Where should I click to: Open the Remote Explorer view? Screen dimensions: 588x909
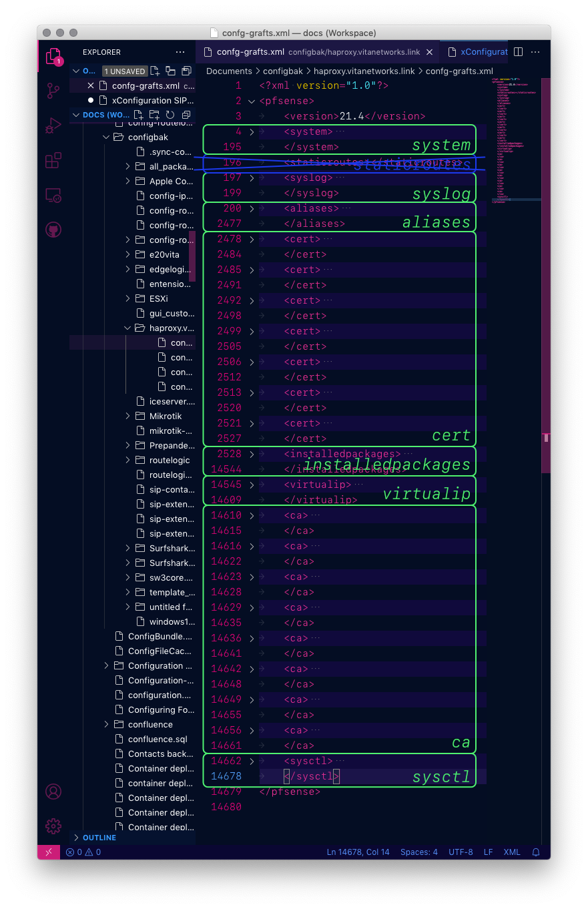pos(53,195)
